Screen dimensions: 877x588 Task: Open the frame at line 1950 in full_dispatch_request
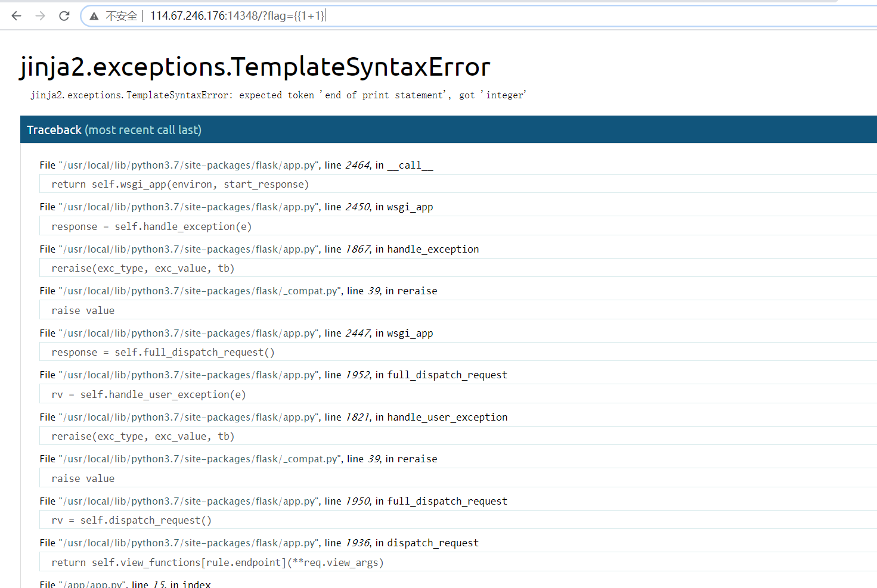273,501
